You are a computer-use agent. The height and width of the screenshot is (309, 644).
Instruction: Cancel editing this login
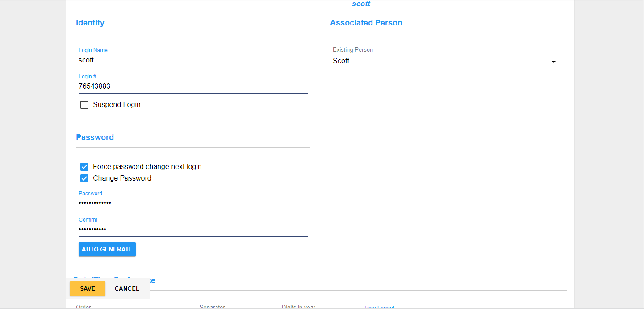pyautogui.click(x=127, y=288)
